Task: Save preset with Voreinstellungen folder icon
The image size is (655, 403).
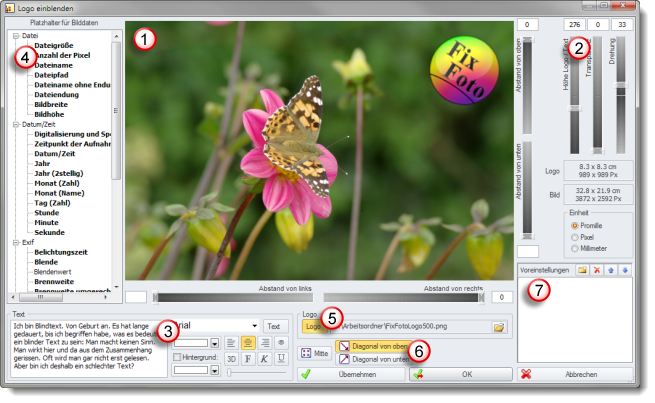Action: pyautogui.click(x=582, y=270)
